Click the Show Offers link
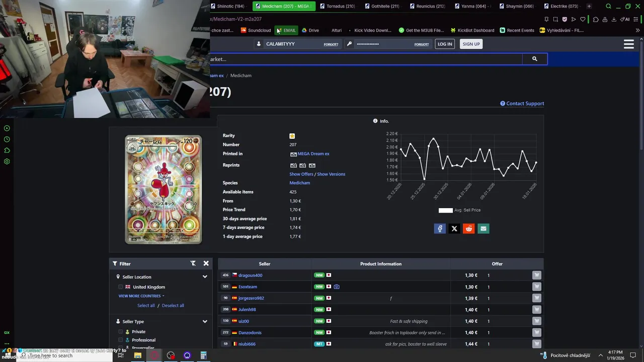644x362 pixels. pos(301,174)
